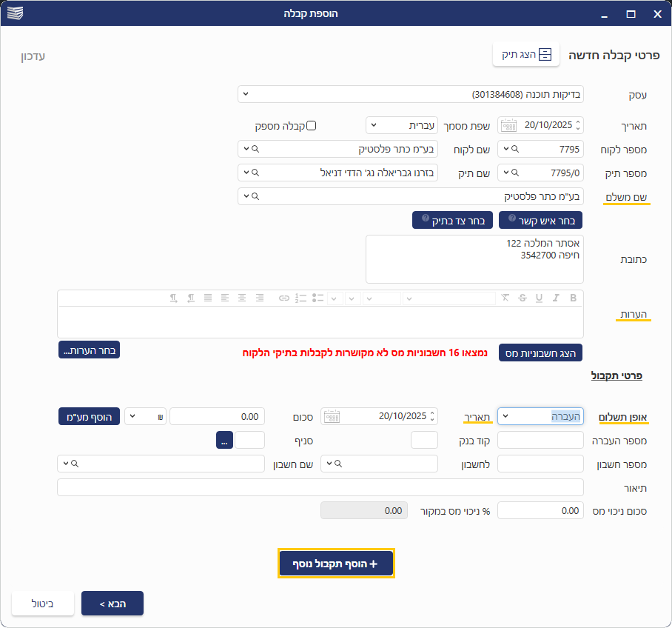Screen dimensions: 672x628
Task: Expand the business (עסק) dropdown
Action: [x=246, y=95]
